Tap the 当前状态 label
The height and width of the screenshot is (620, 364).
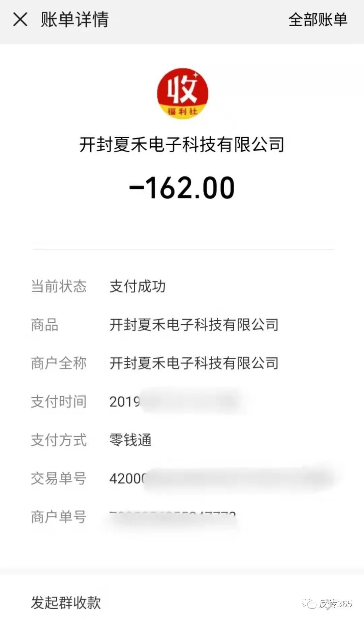[x=59, y=286]
